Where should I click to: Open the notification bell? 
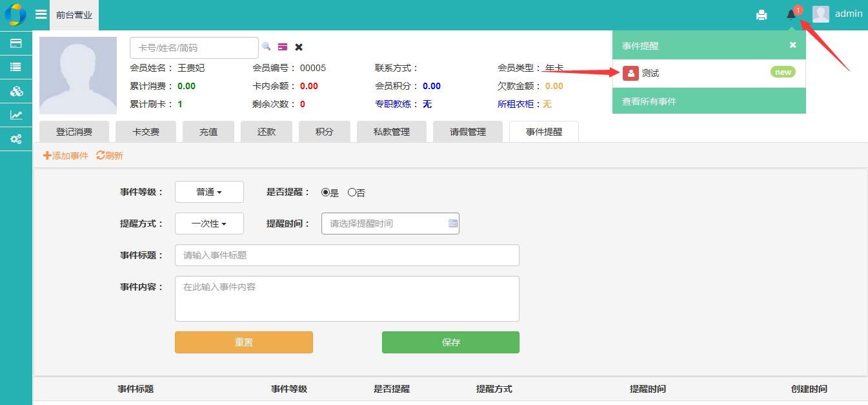(x=791, y=14)
